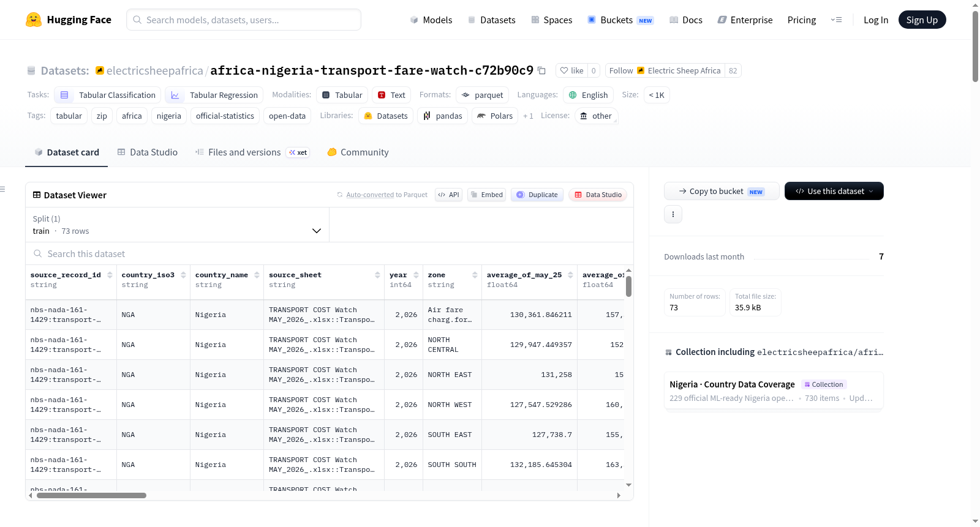Sort the country_name column
This screenshot has width=980, height=527.
coord(257,275)
